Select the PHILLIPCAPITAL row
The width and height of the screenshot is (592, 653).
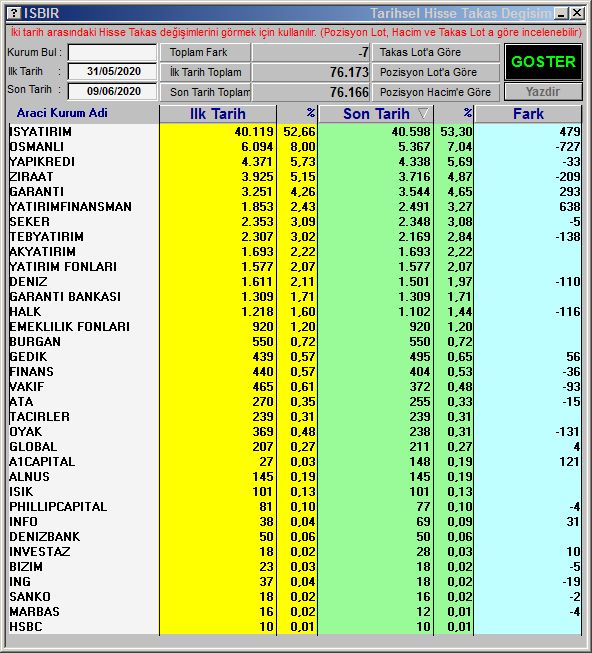(x=295, y=506)
